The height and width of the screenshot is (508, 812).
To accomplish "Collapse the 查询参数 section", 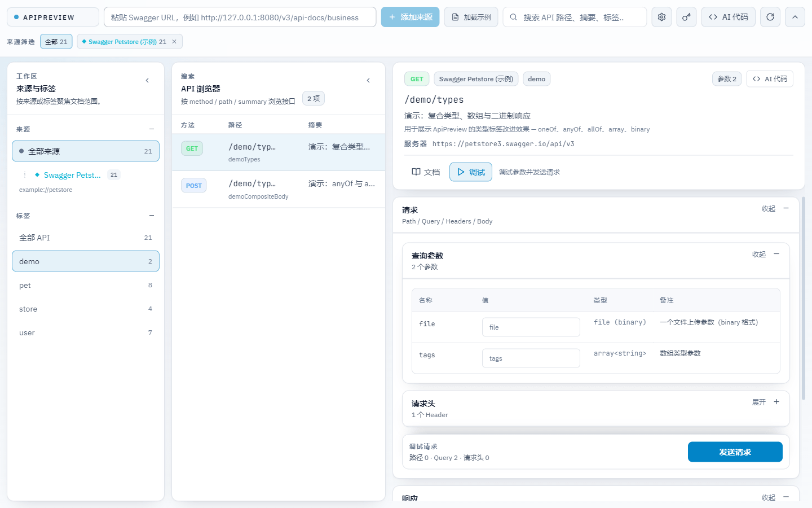I will pyautogui.click(x=766, y=254).
